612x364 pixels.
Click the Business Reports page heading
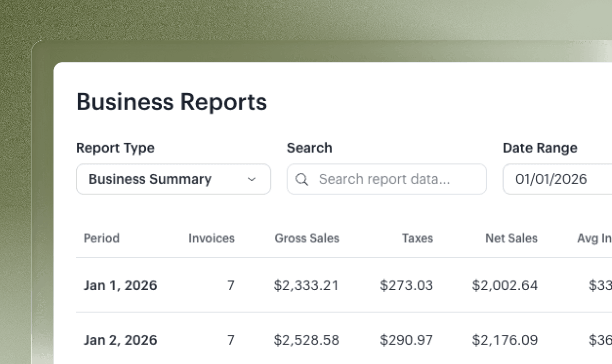(172, 102)
